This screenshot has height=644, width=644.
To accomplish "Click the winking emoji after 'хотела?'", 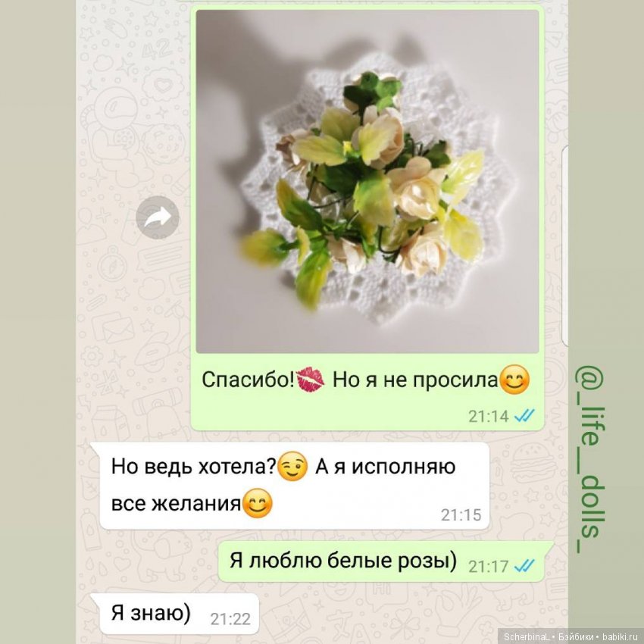I will pyautogui.click(x=293, y=467).
